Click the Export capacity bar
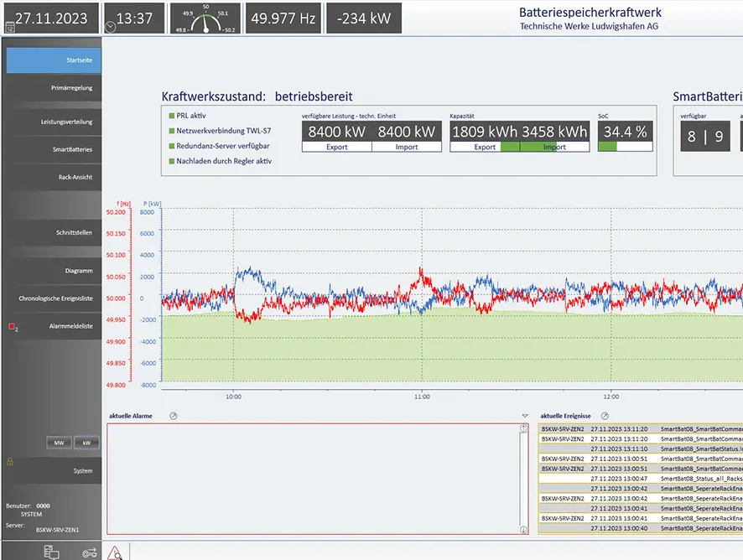Screen dimensions: 743x560 pyautogui.click(x=485, y=147)
